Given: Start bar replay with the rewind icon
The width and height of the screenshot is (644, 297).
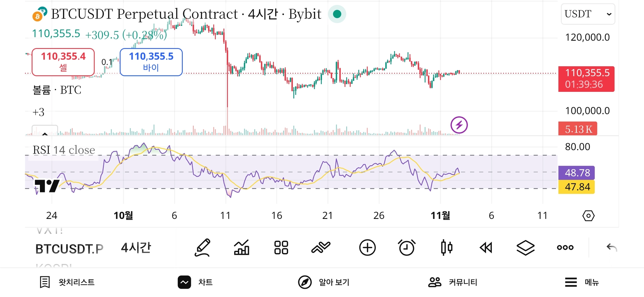Looking at the screenshot, I should click(486, 248).
